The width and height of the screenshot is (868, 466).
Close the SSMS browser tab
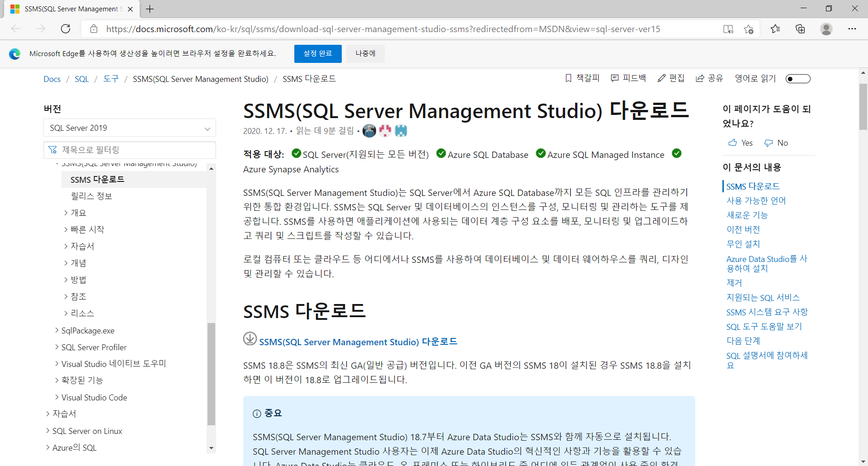[x=130, y=9]
